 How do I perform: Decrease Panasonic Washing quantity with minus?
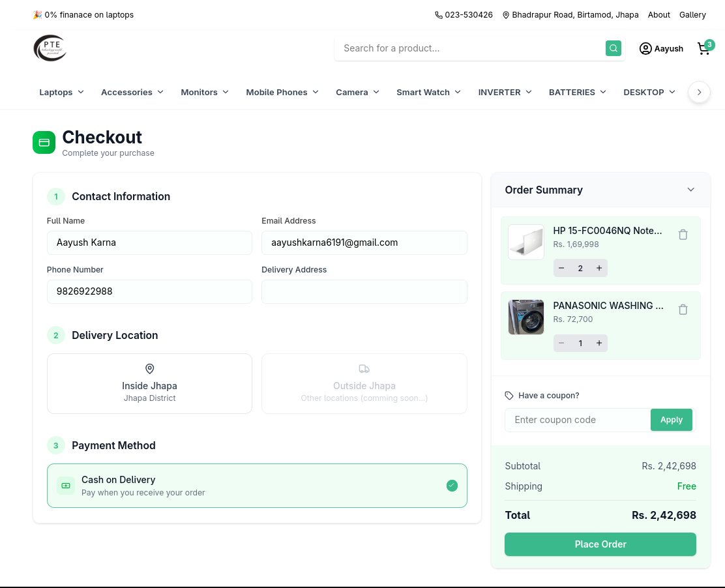coord(561,343)
